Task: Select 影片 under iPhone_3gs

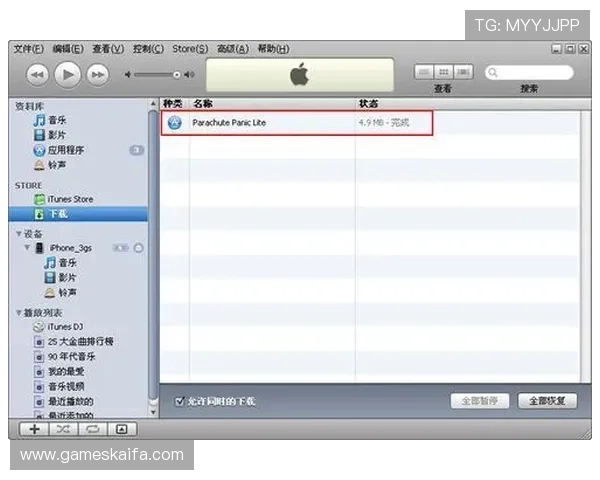Action: click(61, 278)
